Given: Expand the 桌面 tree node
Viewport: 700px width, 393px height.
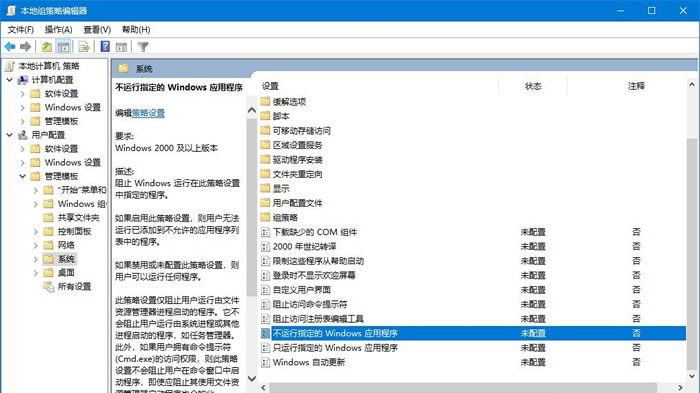Looking at the screenshot, I should 36,273.
